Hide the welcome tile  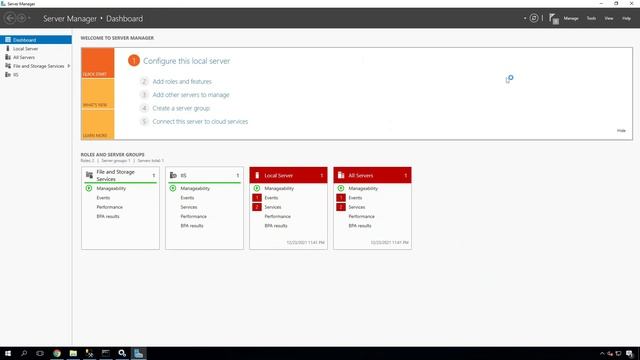(x=621, y=131)
